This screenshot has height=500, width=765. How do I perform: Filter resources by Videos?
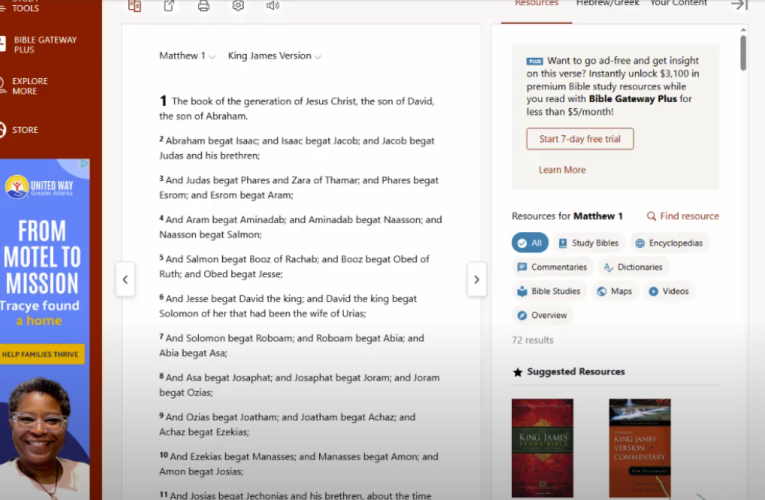click(x=669, y=291)
